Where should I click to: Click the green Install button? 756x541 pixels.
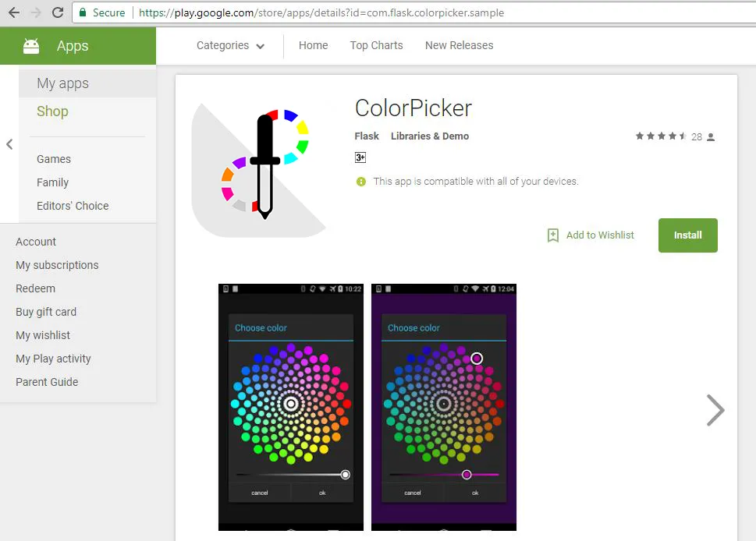click(x=687, y=235)
